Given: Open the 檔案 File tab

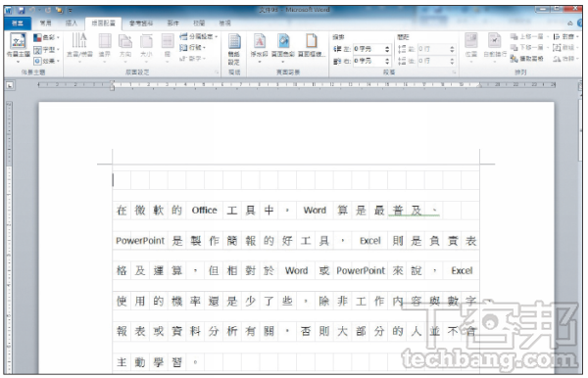Looking at the screenshot, I should pos(18,24).
